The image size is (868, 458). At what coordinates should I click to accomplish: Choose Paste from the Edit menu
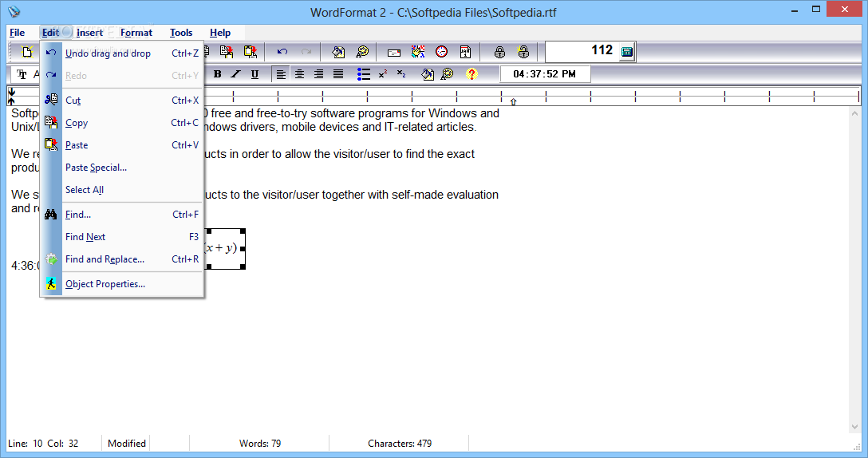pos(122,145)
